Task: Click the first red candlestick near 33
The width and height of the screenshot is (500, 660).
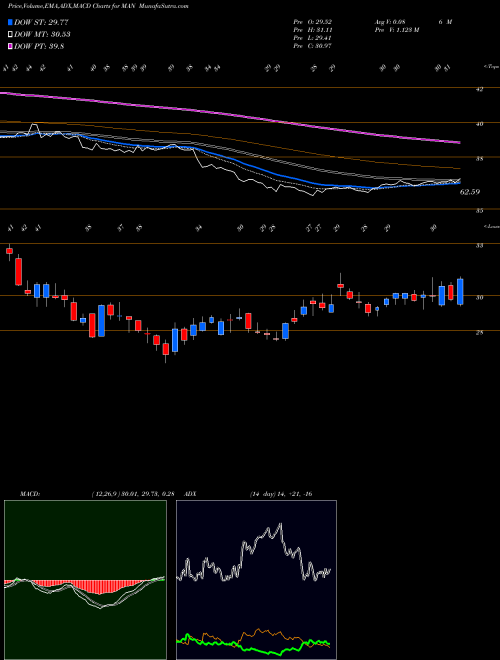Action: tap(9, 251)
